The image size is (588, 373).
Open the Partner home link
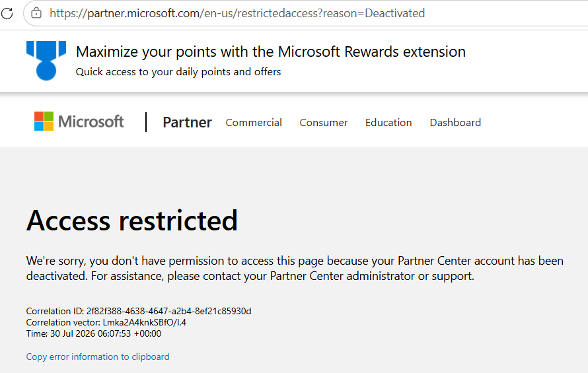[x=187, y=123]
